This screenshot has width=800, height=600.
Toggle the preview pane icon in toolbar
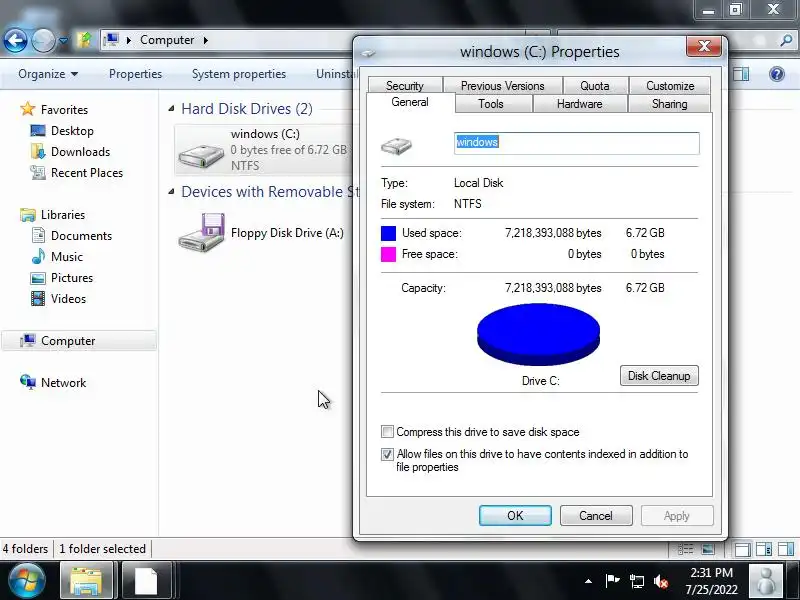741,74
